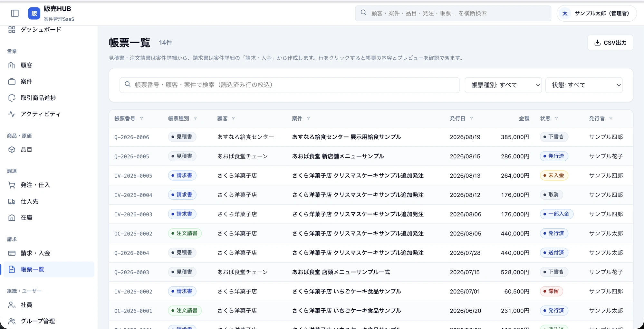Click あおば食堂 店頭メニューサンプル一式 project
Screen dimensions: 644x329
click(341, 272)
